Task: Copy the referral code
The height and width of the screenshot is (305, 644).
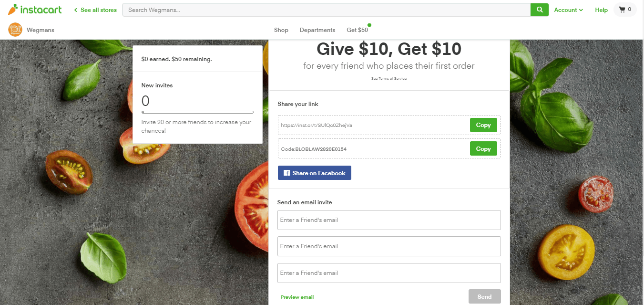Action: click(483, 149)
